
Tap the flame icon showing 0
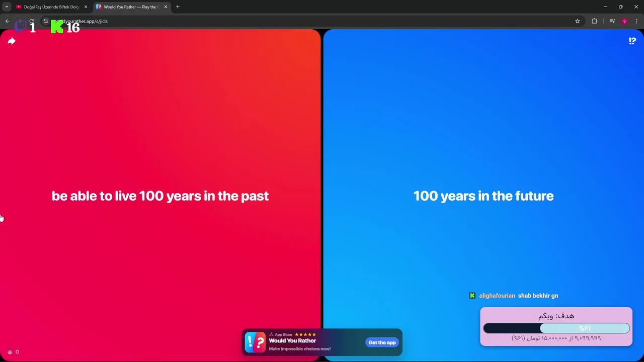coord(10,352)
